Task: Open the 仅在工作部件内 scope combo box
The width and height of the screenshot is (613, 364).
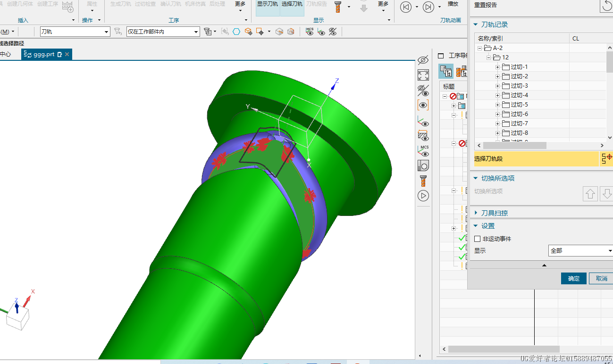Action: click(163, 32)
